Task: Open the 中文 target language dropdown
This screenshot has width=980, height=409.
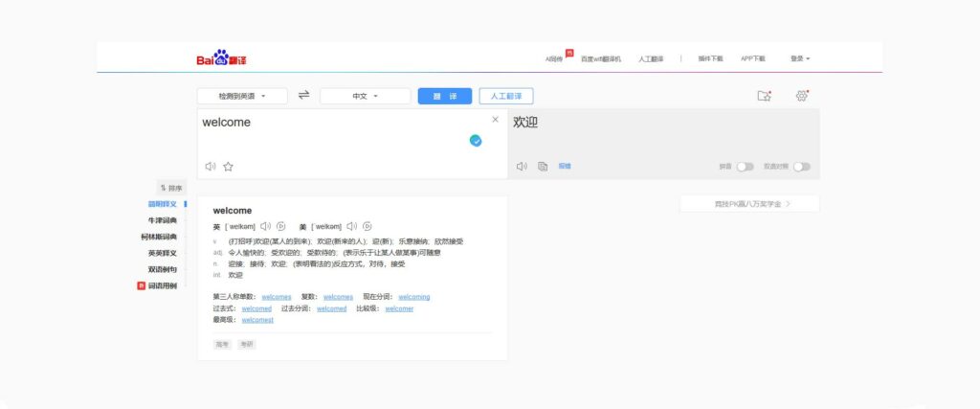Action: click(365, 96)
